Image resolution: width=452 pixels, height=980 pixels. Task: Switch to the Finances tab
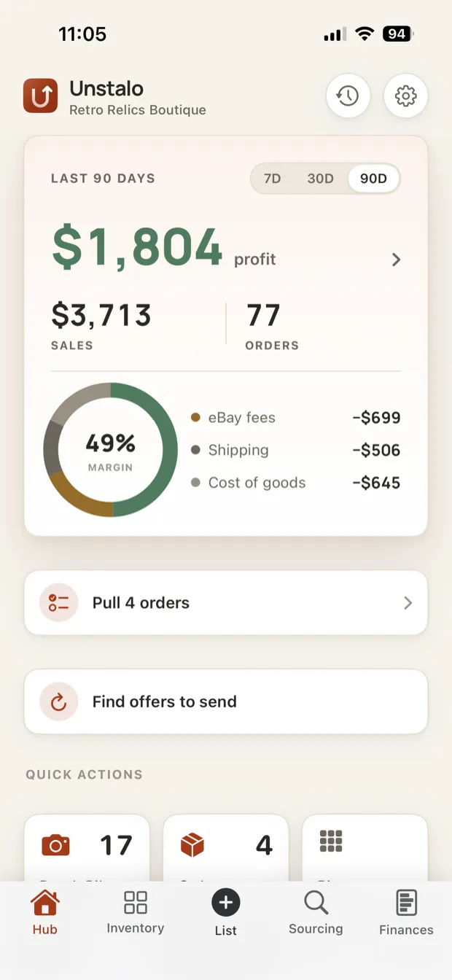pyautogui.click(x=406, y=912)
